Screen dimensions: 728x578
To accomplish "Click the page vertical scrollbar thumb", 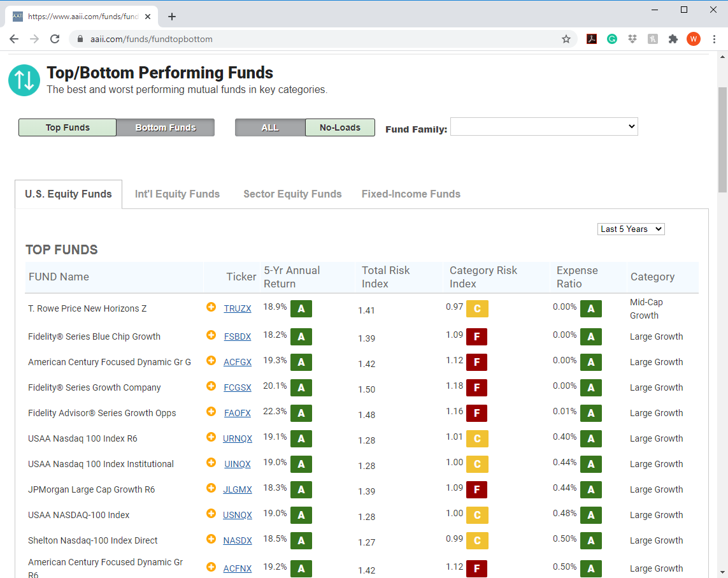I will pos(722,140).
